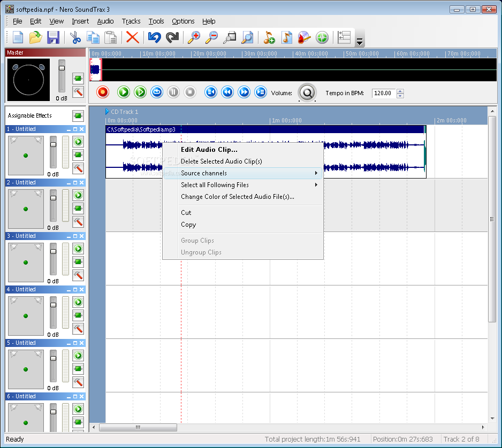Open Master effects green chip icon
This screenshot has width=502, height=448.
(78, 78)
